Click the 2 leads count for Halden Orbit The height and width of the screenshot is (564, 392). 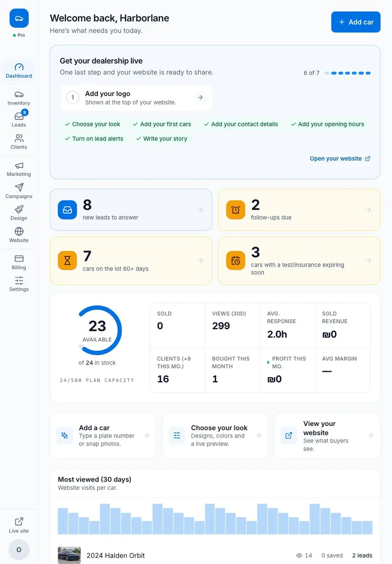tap(362, 555)
